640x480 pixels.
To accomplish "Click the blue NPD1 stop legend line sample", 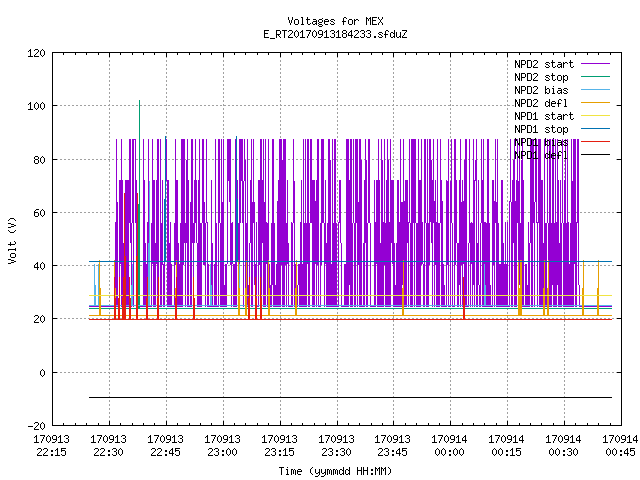I will tap(596, 129).
